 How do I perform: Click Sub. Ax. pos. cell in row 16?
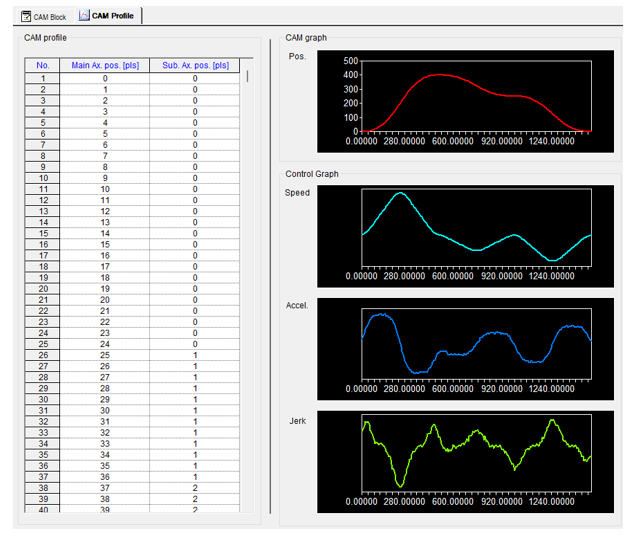tap(195, 245)
